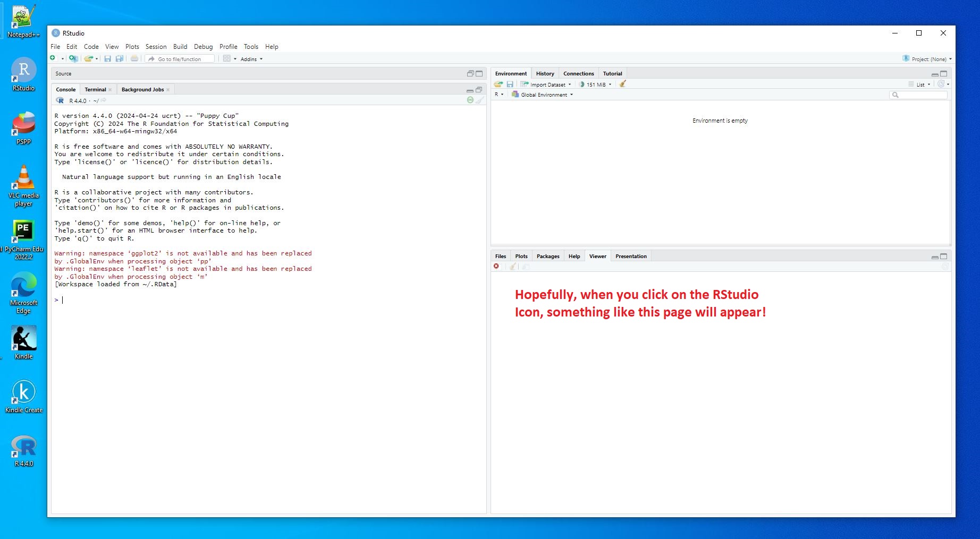This screenshot has height=539, width=980.
Task: Click the Open File folder icon
Action: click(x=88, y=58)
